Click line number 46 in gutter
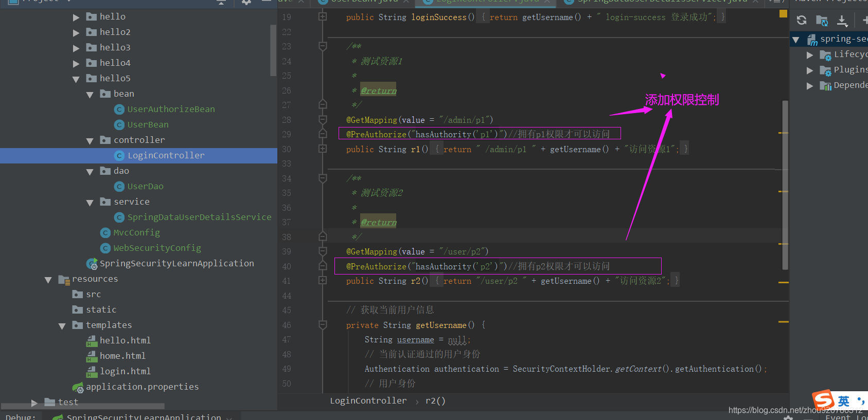The width and height of the screenshot is (868, 420). pos(287,325)
